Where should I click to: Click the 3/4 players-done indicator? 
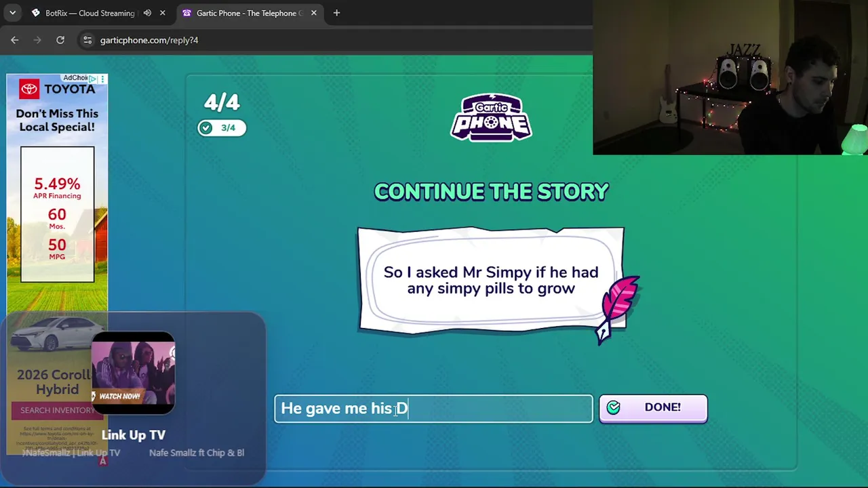222,127
